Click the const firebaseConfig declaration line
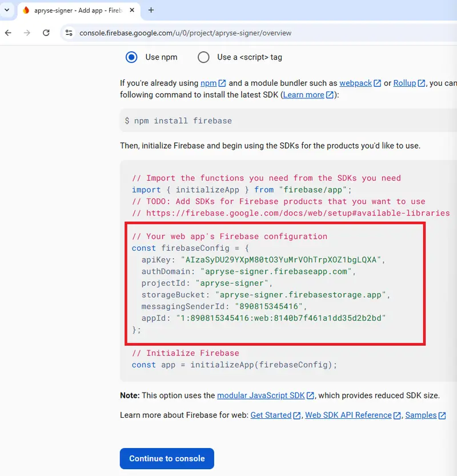 point(190,248)
